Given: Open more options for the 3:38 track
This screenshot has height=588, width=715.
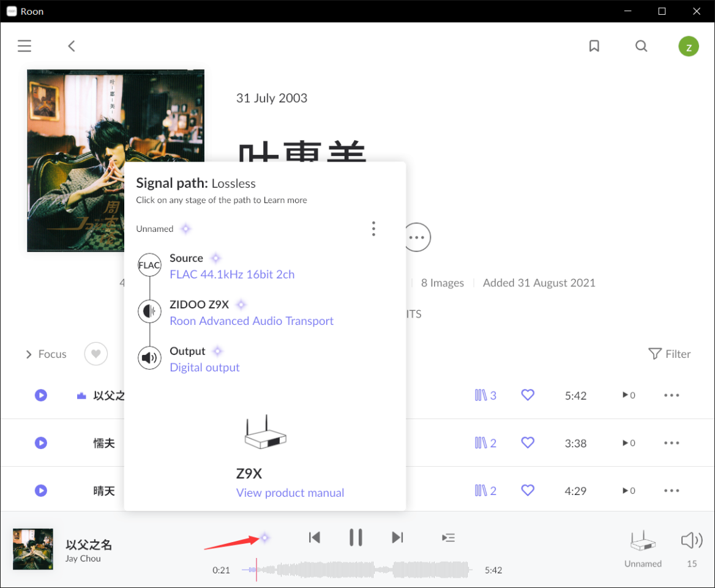Looking at the screenshot, I should [672, 443].
